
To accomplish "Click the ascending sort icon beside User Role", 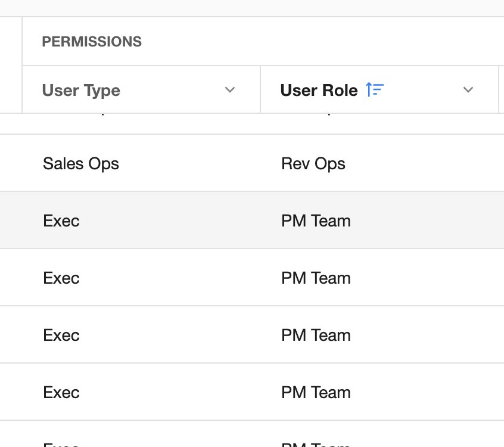I will pyautogui.click(x=375, y=89).
